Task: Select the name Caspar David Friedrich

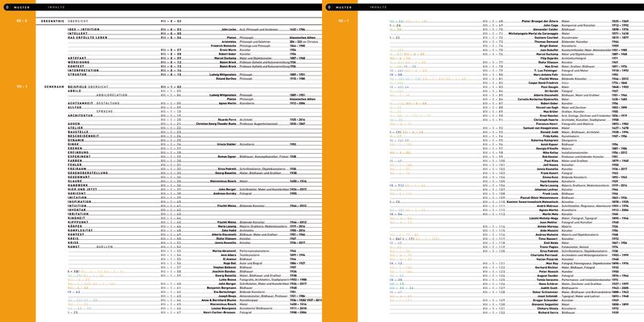Action: (543, 83)
